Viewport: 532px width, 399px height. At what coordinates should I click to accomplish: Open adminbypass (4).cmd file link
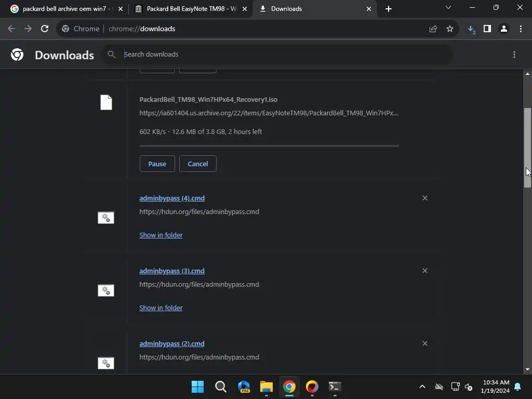click(172, 198)
